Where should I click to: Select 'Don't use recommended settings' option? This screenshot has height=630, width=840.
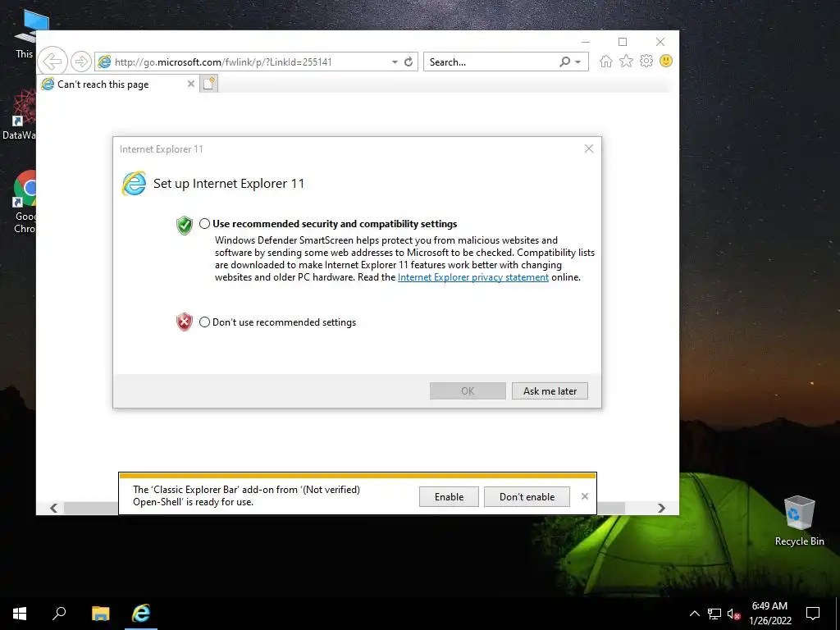coord(204,322)
